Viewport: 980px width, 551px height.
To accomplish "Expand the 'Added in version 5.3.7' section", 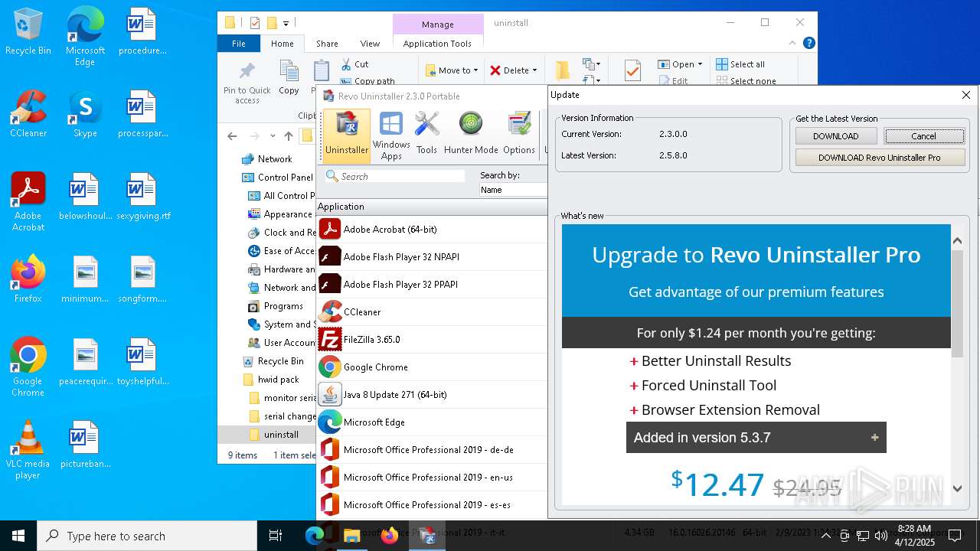I will [756, 438].
